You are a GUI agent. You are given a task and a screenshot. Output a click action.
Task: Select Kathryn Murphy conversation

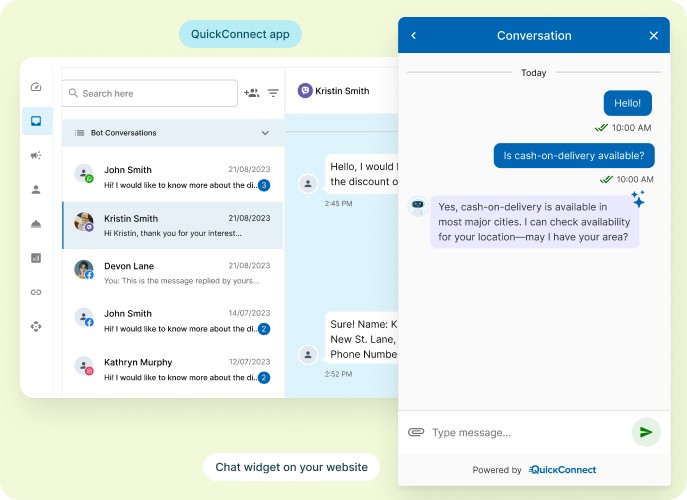[173, 369]
